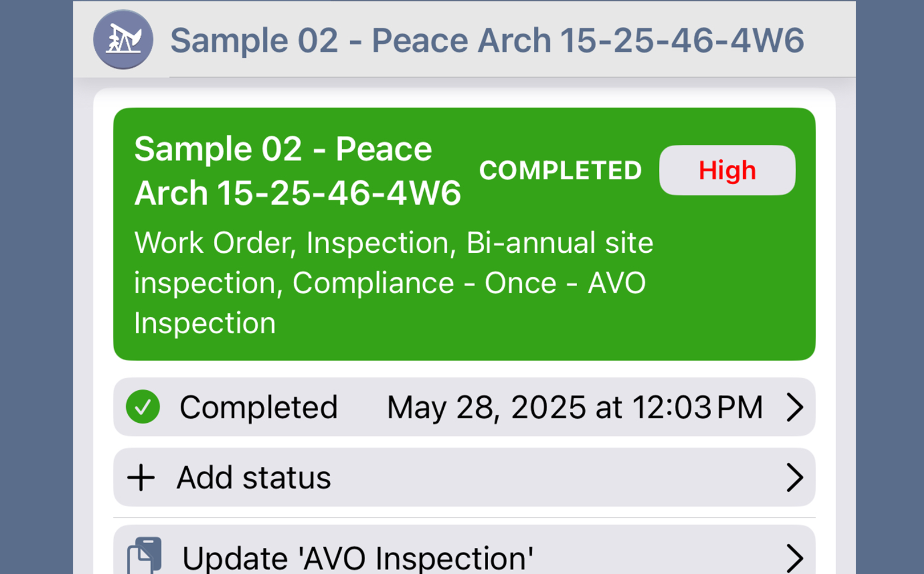
Task: Tap the Add status button
Action: [253, 478]
